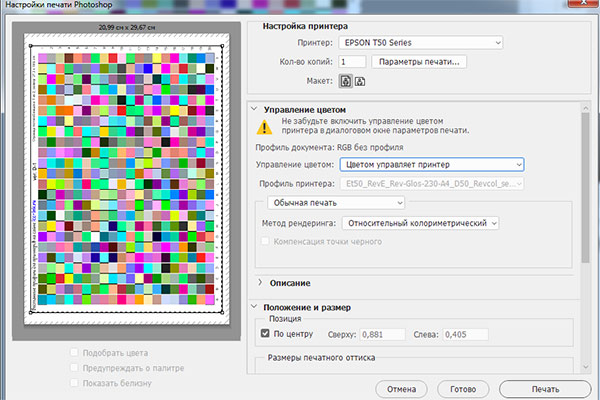The image size is (600, 400).
Task: Expand the Описание section
Action: [x=260, y=282]
